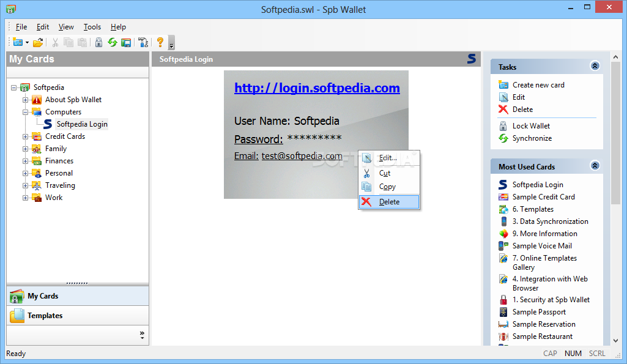Screen dimensions: 627x364
Task: Expand the About Spb Wallet node
Action: tap(25, 100)
